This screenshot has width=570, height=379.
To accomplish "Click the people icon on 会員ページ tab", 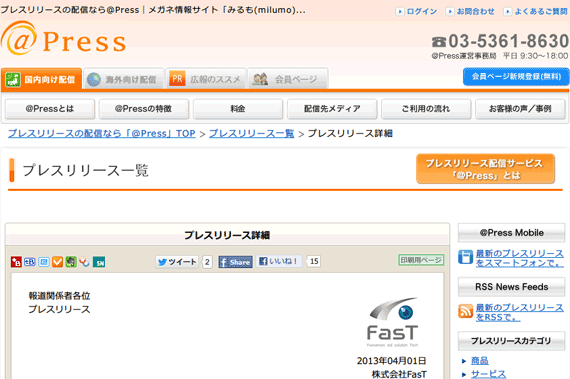I will [260, 79].
